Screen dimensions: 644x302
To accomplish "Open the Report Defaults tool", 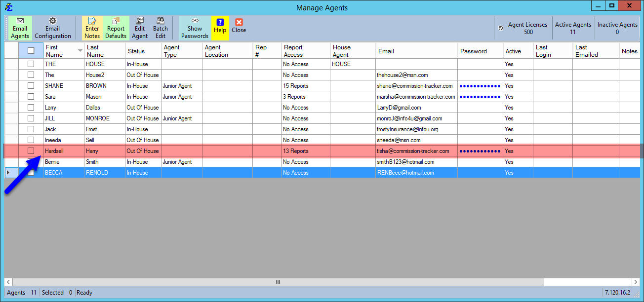I will point(115,28).
